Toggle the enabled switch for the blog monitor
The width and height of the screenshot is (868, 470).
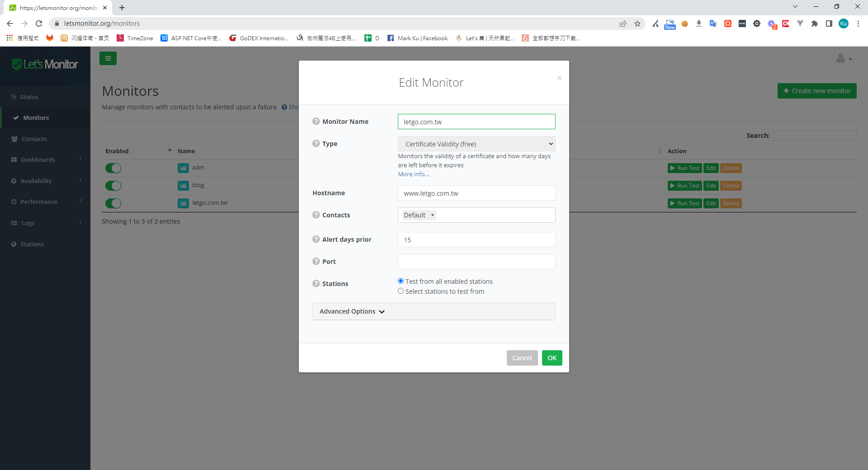point(113,186)
